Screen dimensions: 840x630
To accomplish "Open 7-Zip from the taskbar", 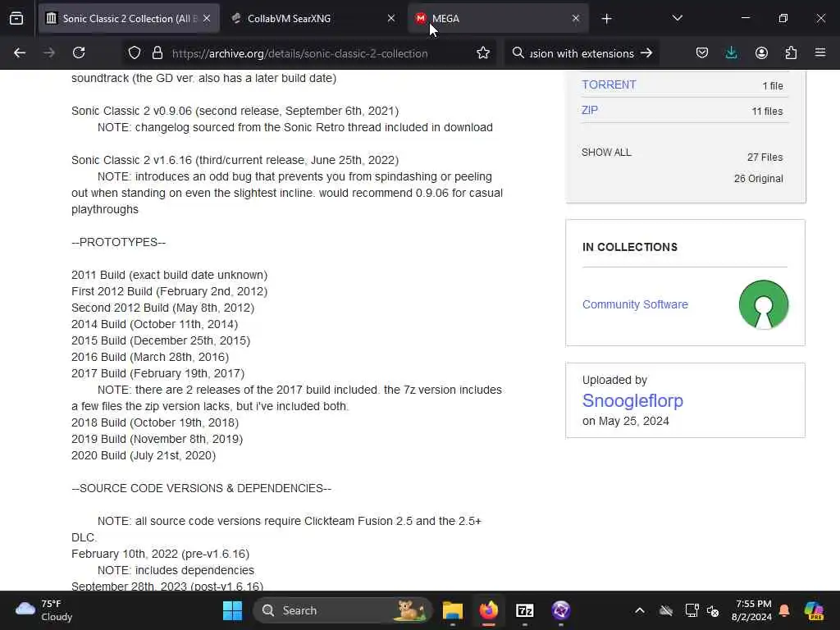I will pos(524,610).
